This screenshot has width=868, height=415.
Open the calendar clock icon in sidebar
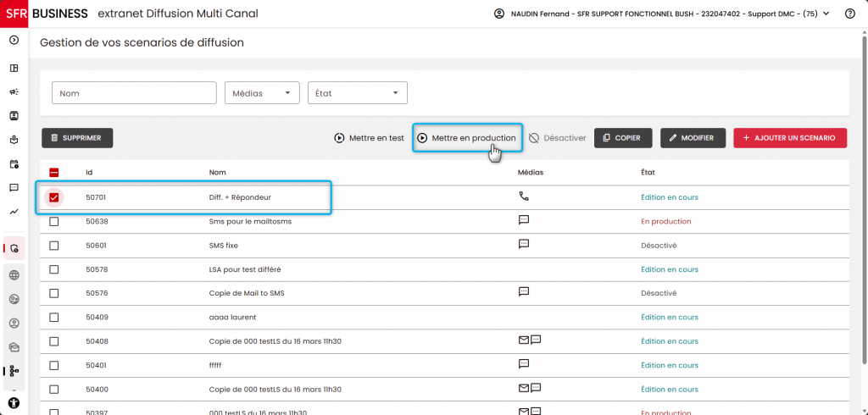[14, 163]
